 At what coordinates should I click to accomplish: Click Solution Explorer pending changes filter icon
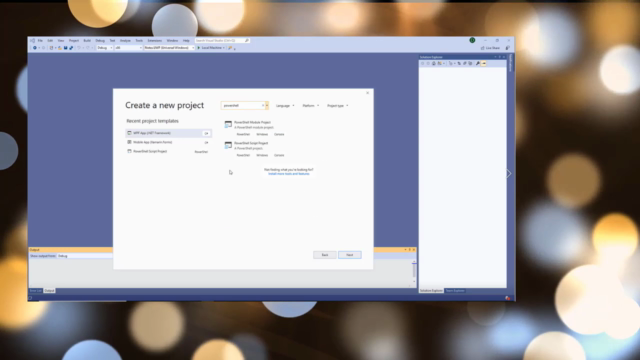pyautogui.click(x=450, y=63)
